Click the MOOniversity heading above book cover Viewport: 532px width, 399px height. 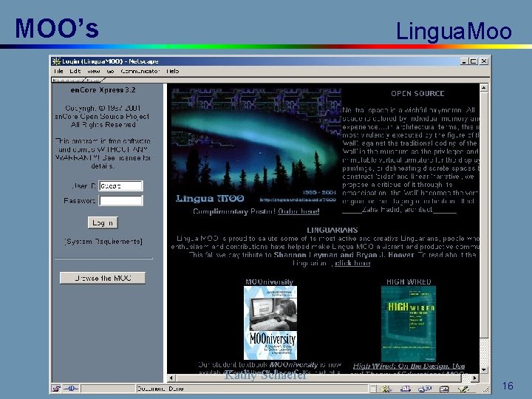tap(270, 282)
